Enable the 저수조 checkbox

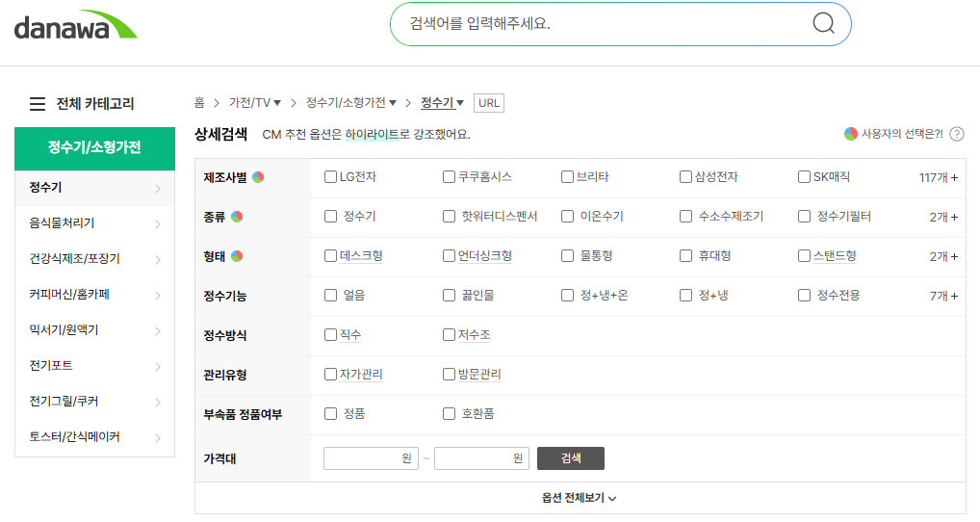tap(449, 334)
